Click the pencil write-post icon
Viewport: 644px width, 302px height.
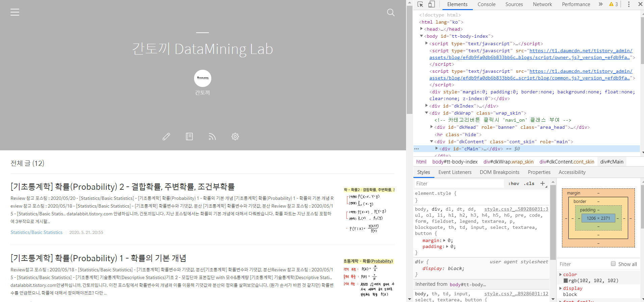[166, 137]
